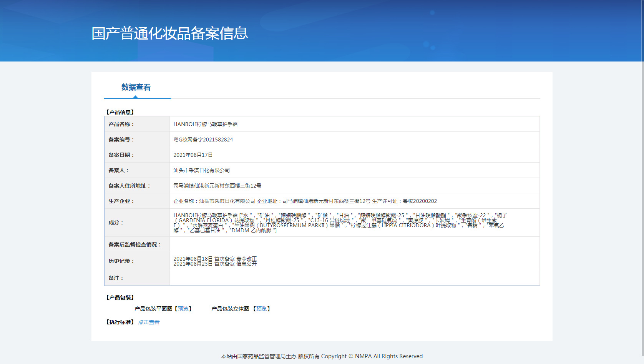This screenshot has width=644, height=364.
Task: Click the 备注 row label
Action: pyautogui.click(x=116, y=278)
